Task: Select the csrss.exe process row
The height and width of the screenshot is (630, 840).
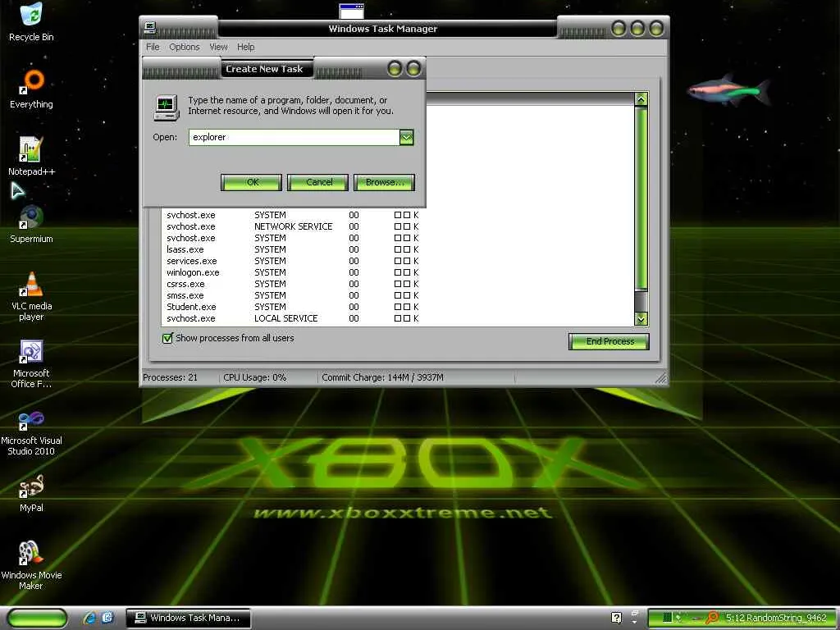Action: point(292,284)
